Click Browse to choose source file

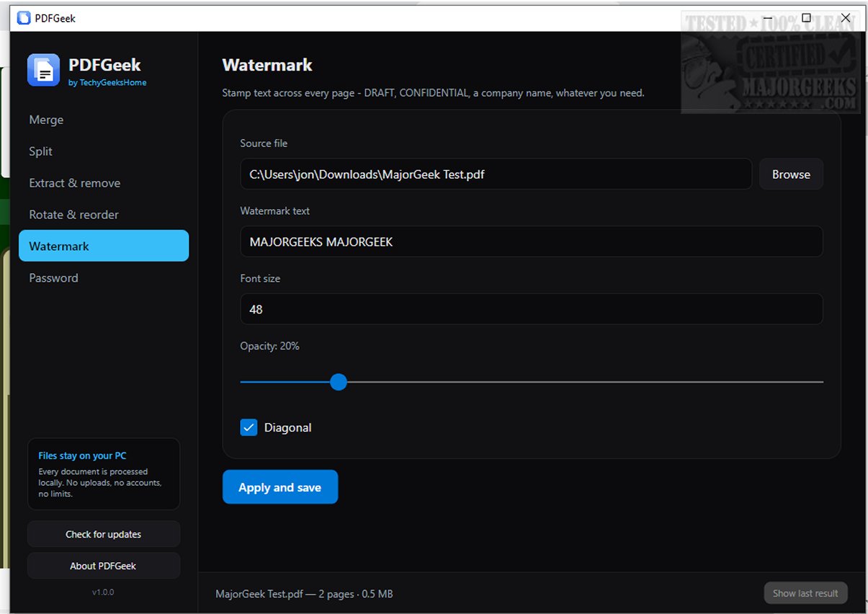pos(791,174)
